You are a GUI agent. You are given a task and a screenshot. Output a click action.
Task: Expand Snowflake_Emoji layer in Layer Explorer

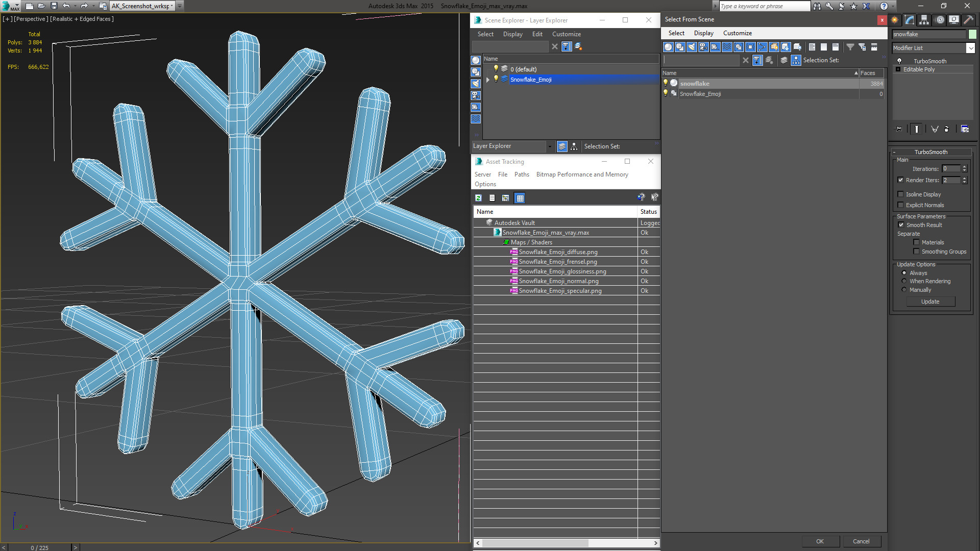pyautogui.click(x=488, y=80)
